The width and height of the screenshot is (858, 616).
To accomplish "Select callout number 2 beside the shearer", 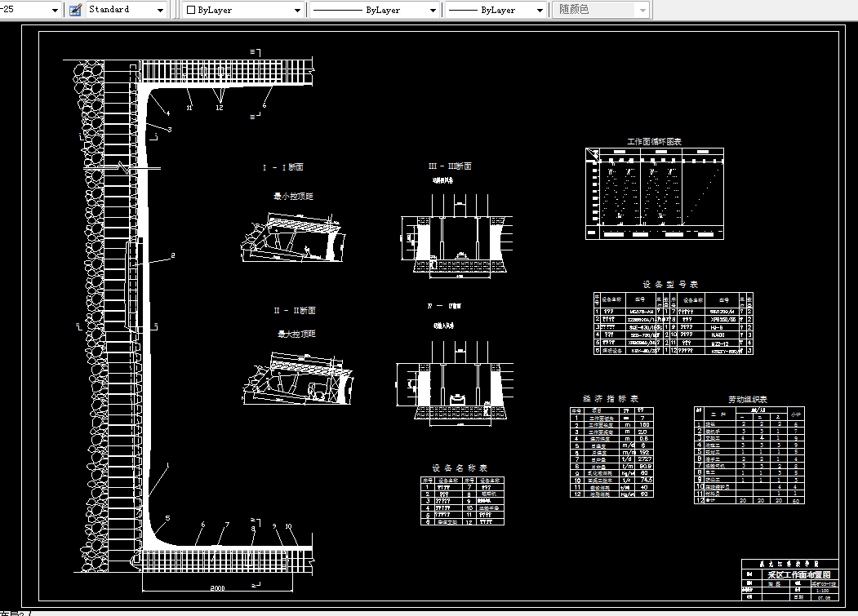I will tap(173, 255).
